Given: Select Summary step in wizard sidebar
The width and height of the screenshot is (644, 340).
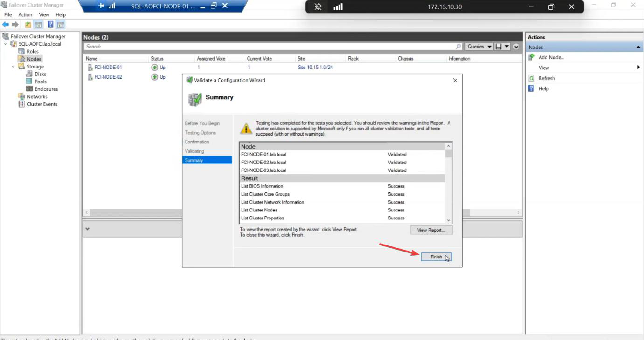Looking at the screenshot, I should click(x=207, y=160).
